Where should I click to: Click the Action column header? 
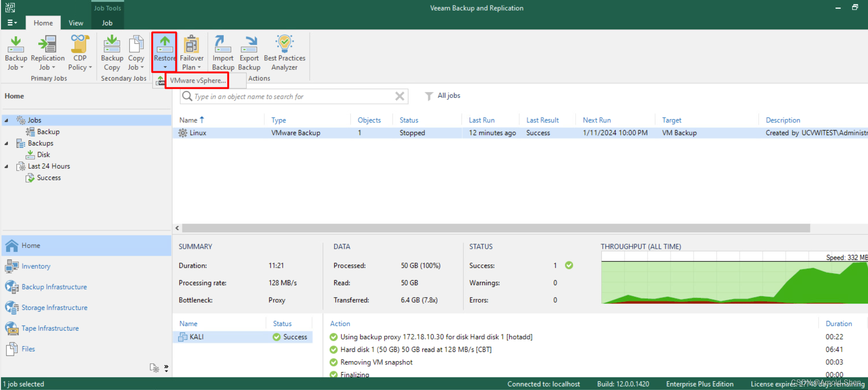(340, 324)
